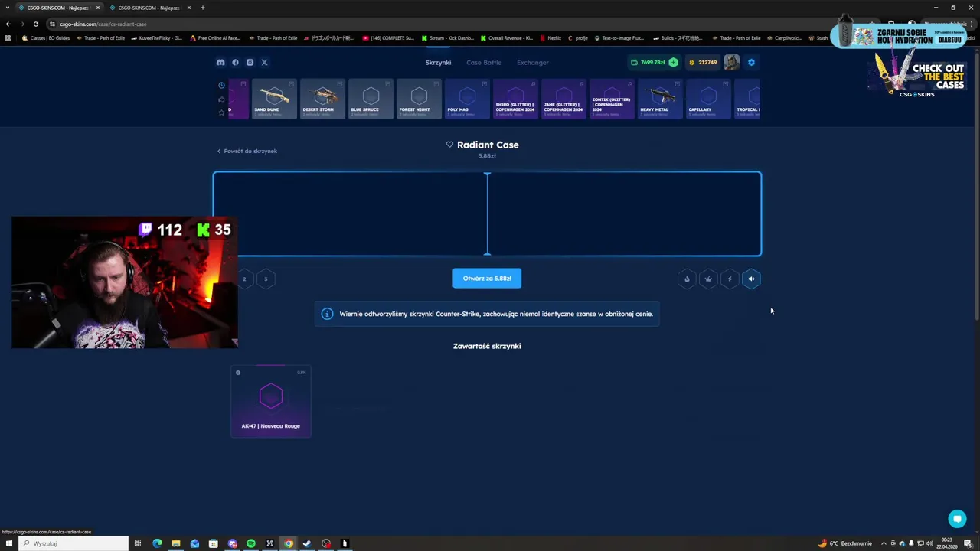Select opening 2 cases at once
This screenshot has height=551, width=980.
tap(244, 279)
